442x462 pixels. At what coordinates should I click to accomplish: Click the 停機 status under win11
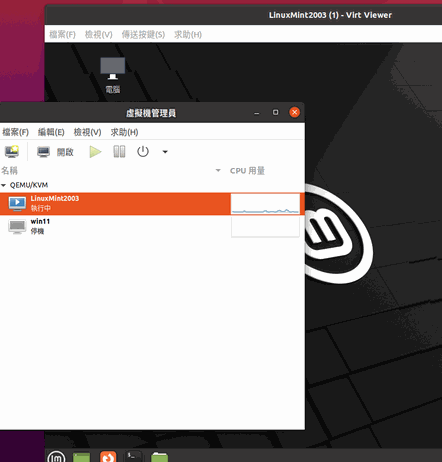tap(37, 231)
